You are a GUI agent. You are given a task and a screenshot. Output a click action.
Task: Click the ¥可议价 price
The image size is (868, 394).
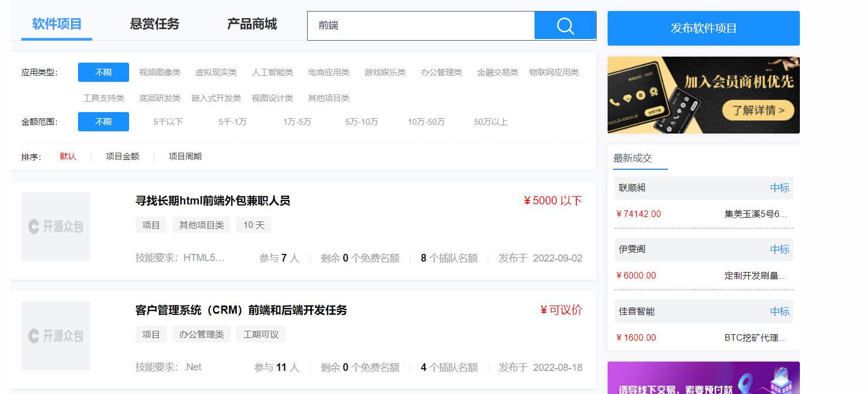[x=561, y=310]
